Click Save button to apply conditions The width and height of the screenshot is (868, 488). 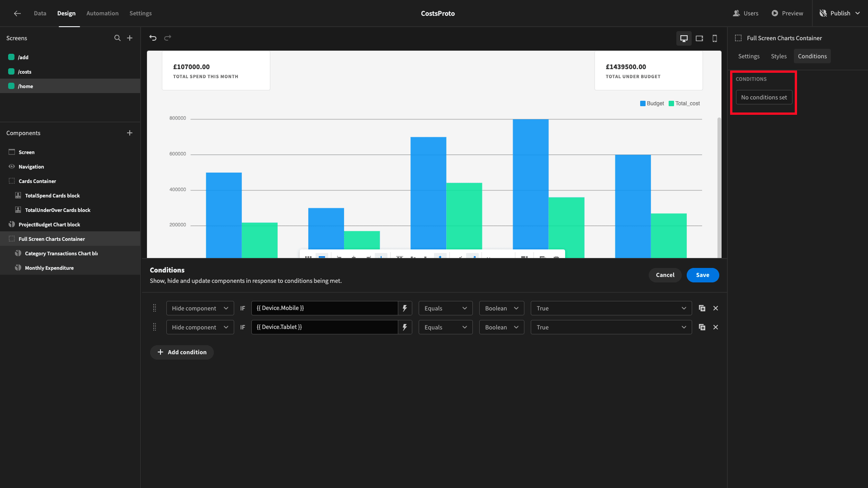click(x=703, y=275)
